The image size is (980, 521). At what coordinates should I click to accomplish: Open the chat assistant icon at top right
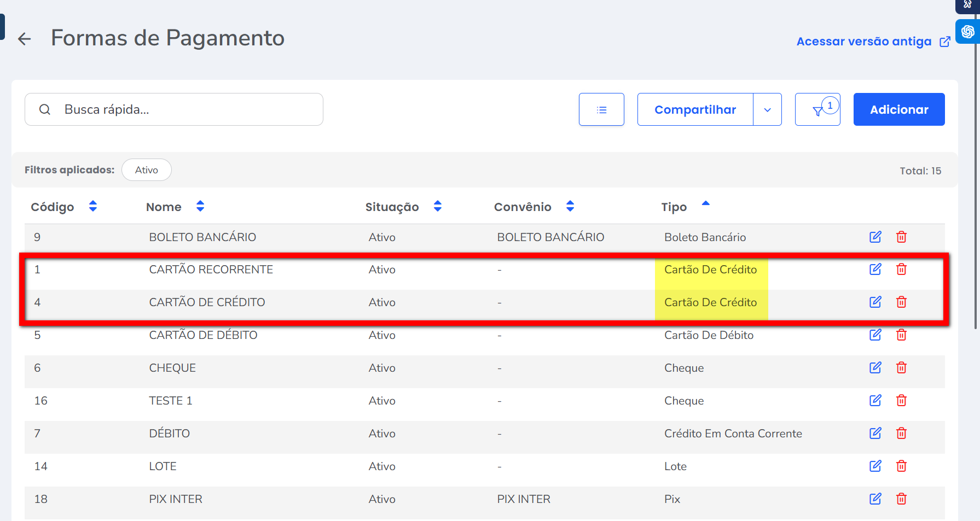pyautogui.click(x=967, y=32)
